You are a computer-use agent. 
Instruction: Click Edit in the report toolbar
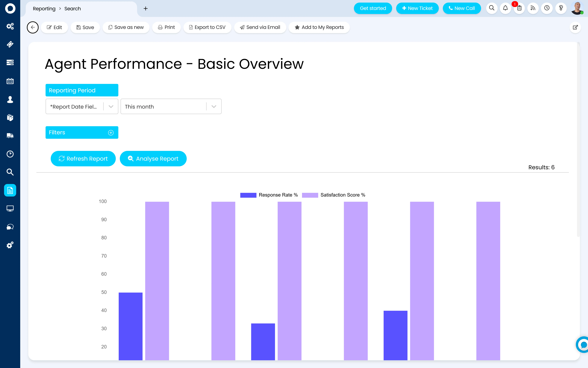[x=54, y=27]
